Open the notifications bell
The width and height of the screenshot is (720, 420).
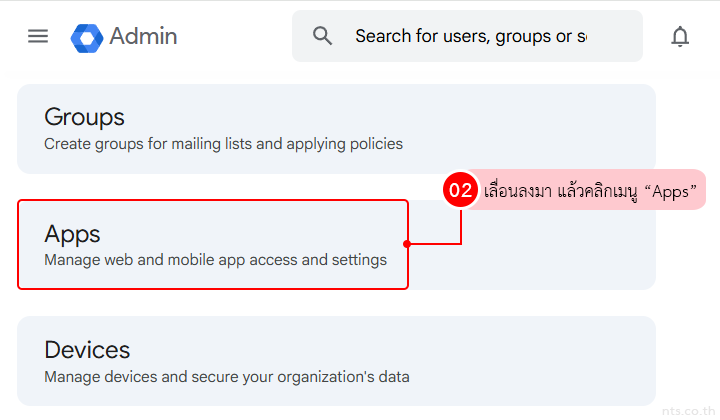(680, 37)
